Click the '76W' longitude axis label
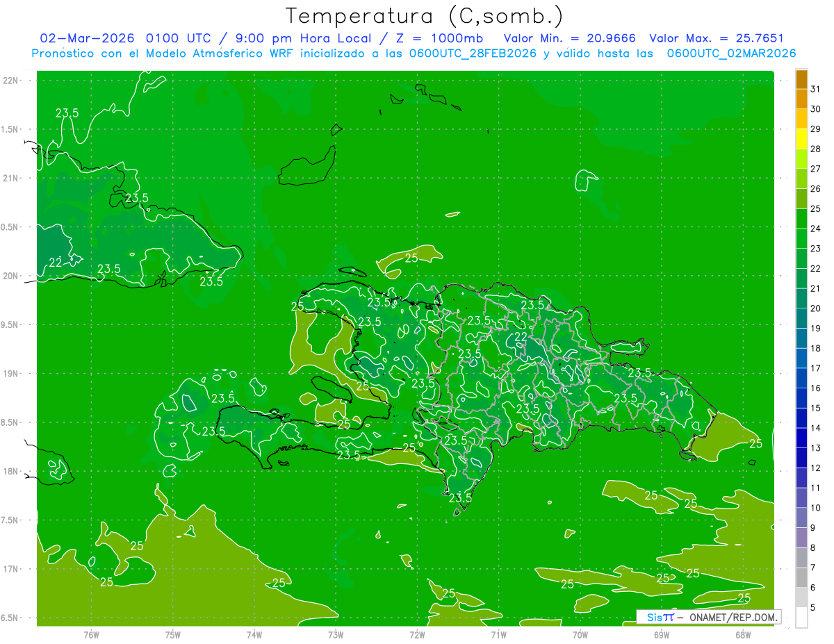The width and height of the screenshot is (834, 644). click(91, 635)
